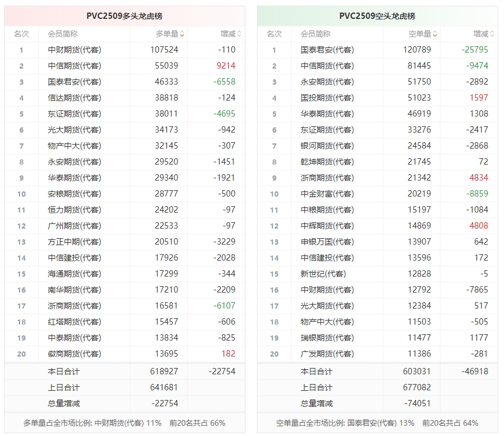Click long 本日合计 value 618927

coord(164,371)
